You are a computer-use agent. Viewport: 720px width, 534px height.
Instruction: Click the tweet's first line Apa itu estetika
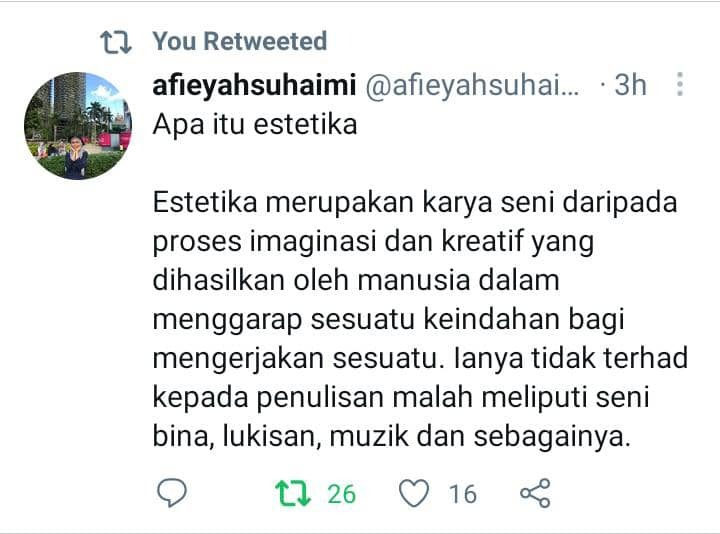pyautogui.click(x=255, y=124)
